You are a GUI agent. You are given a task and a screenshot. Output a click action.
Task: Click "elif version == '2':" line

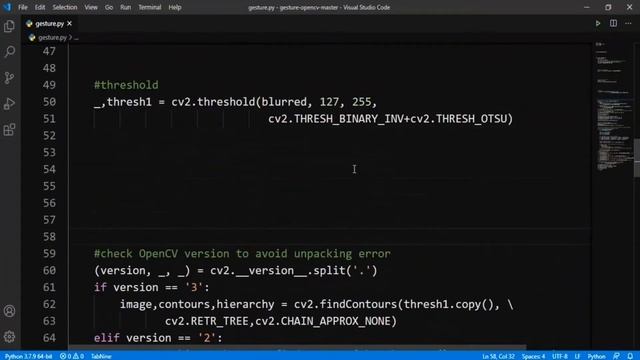(158, 338)
